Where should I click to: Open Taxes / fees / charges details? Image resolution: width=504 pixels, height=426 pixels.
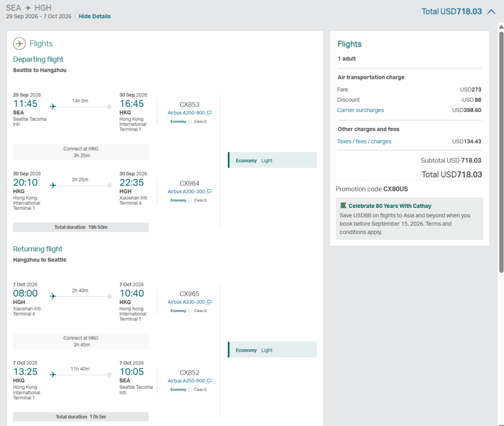point(364,141)
